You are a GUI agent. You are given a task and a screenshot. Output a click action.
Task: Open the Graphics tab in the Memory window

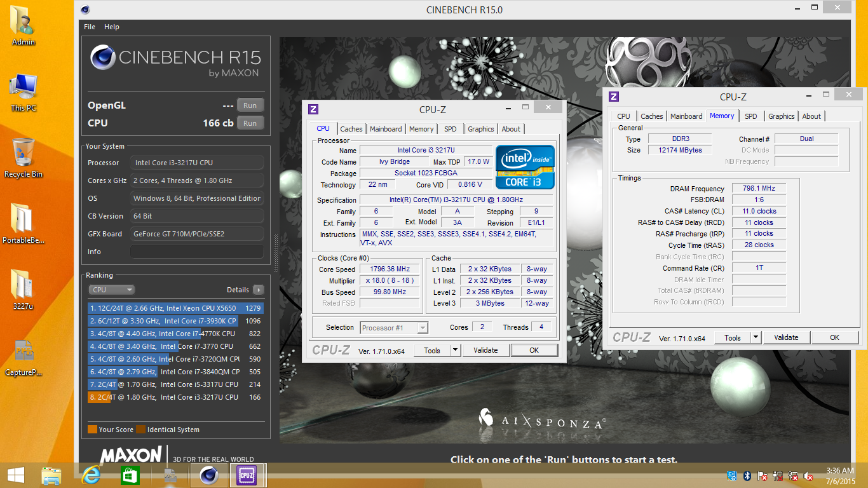point(782,116)
